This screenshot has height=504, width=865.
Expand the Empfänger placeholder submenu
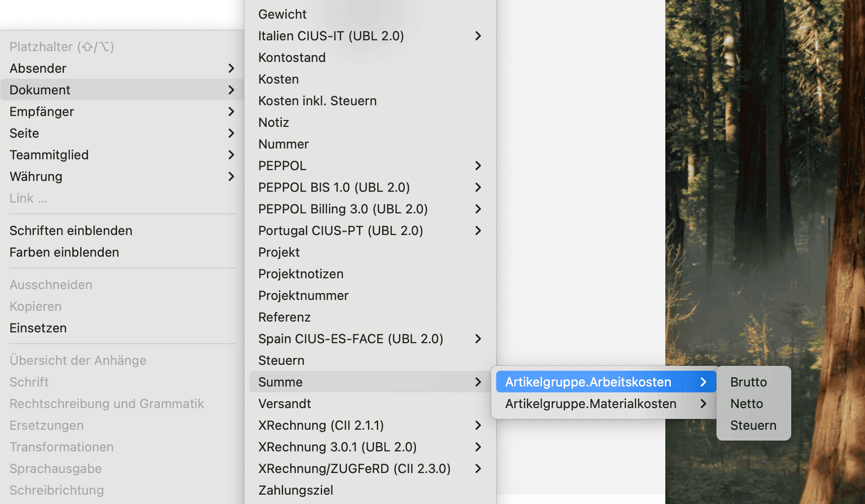[122, 112]
